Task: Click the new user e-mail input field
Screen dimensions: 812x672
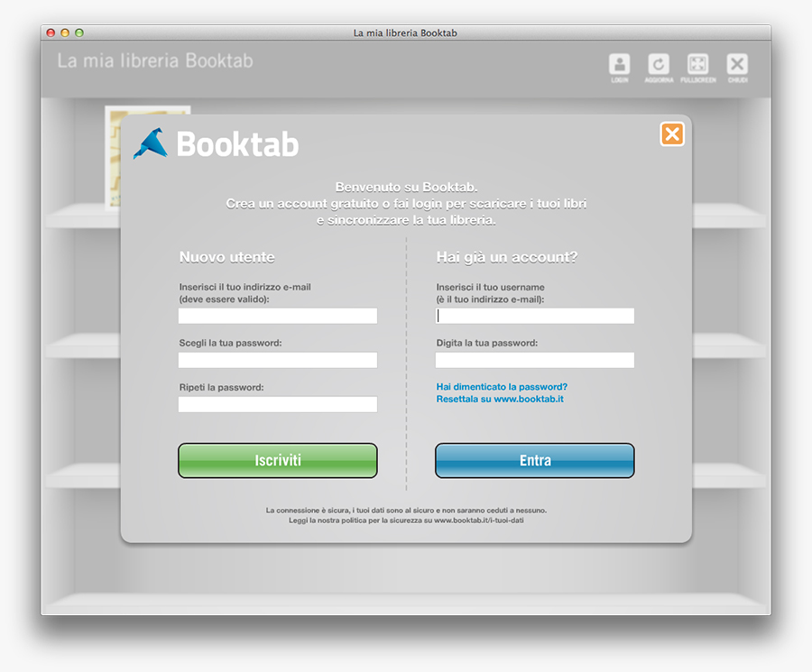Action: pos(277,316)
